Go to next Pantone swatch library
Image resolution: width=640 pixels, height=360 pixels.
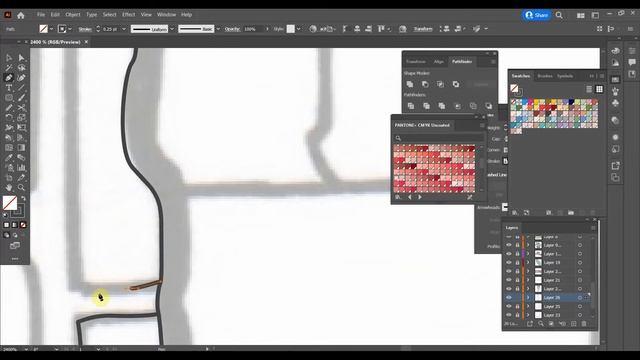pos(420,197)
